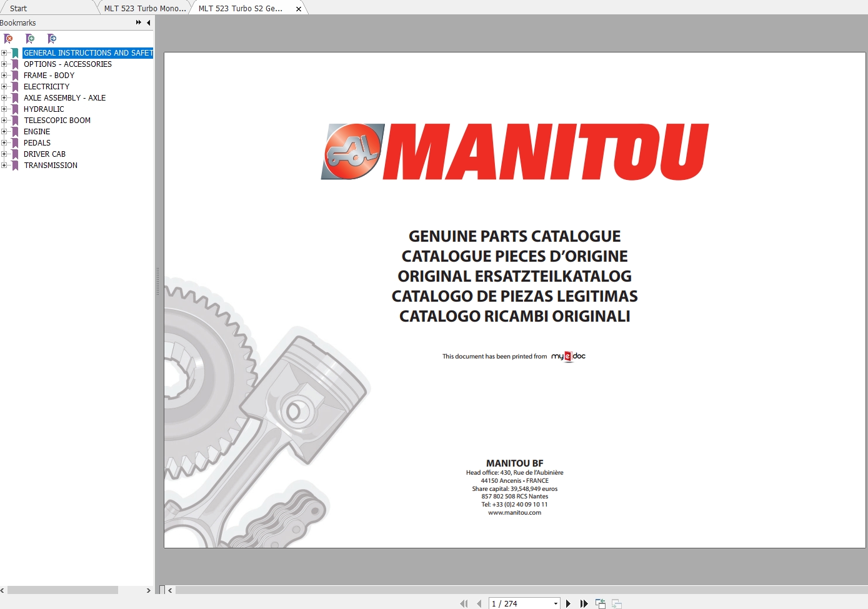
Task: Click the right arrow of bookmarks scrollbar
Action: [148, 590]
